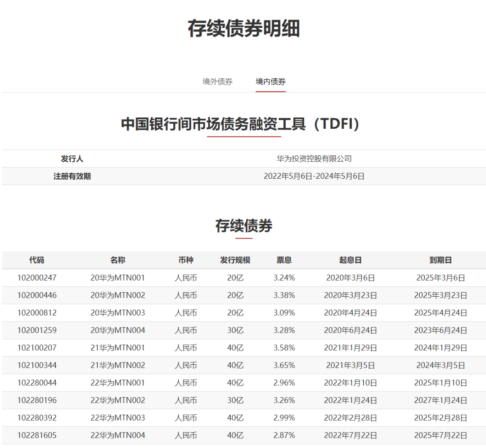
Task: Click bond name 22华为MTN001
Action: pos(118,383)
